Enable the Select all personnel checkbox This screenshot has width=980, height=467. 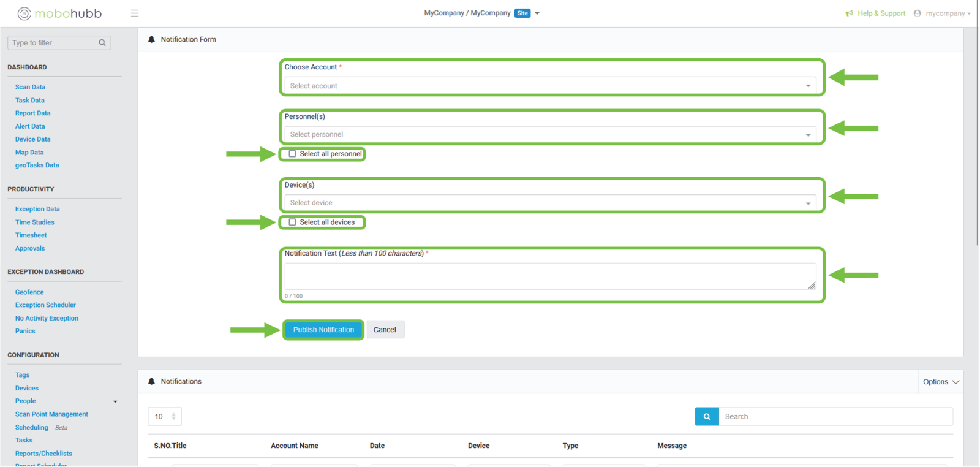point(293,154)
